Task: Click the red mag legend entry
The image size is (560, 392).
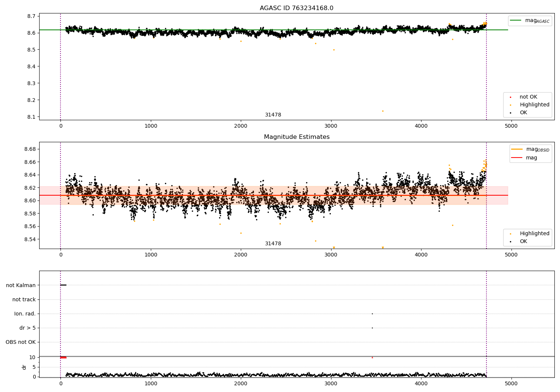Action: 525,158
